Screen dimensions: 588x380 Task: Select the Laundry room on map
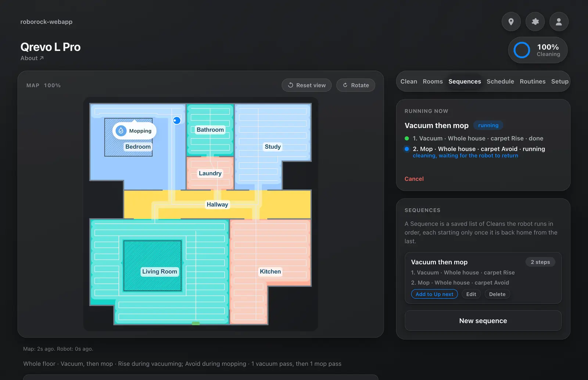(210, 173)
